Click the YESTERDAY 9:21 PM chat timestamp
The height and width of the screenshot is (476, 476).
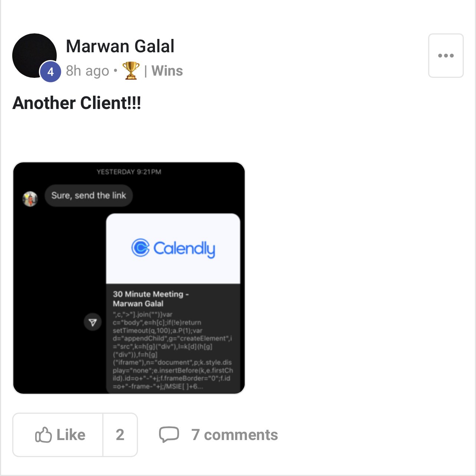click(x=129, y=172)
